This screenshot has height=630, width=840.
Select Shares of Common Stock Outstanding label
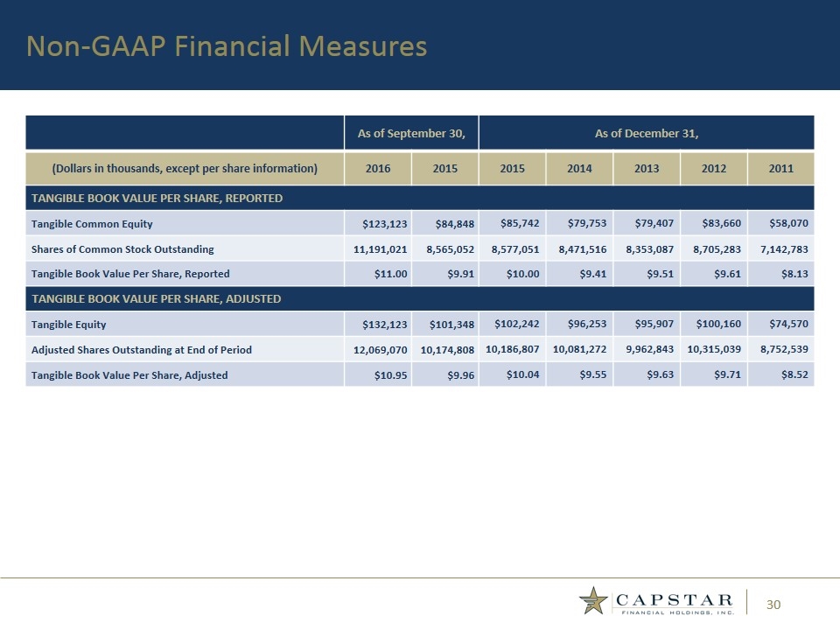123,249
